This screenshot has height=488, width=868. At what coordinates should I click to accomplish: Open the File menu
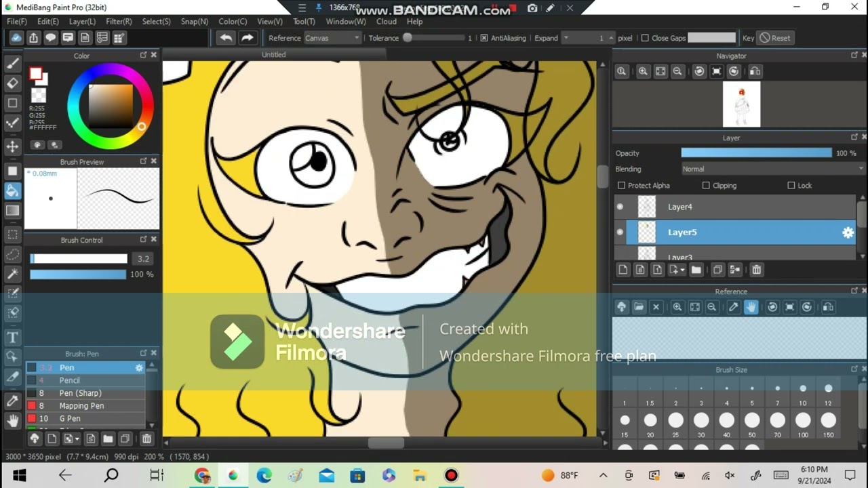[x=17, y=22]
